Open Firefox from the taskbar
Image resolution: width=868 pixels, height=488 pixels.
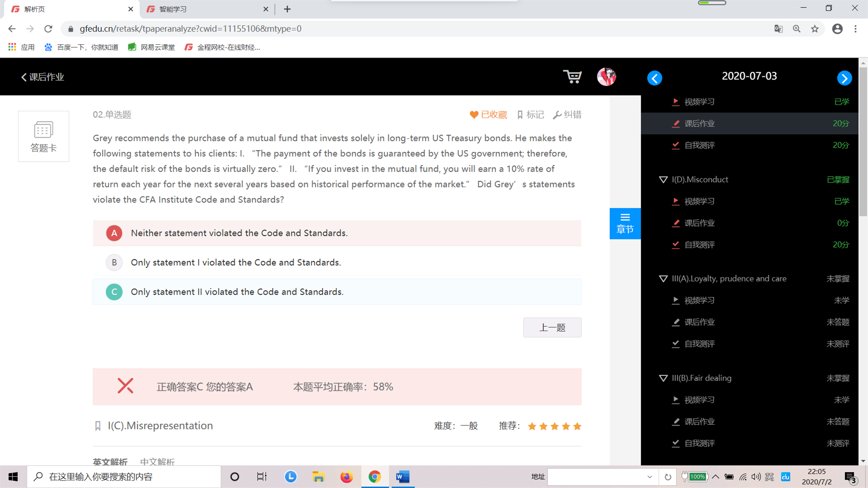click(346, 477)
